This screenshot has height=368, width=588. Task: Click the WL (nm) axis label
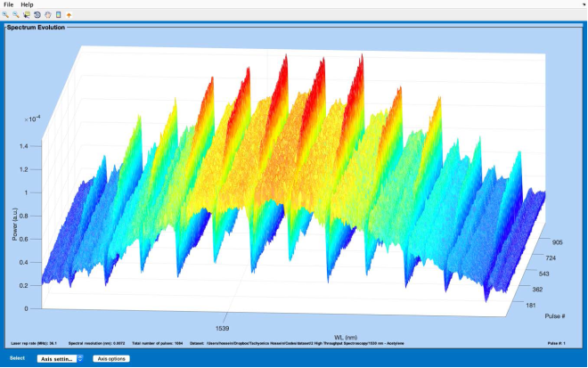pyautogui.click(x=346, y=337)
